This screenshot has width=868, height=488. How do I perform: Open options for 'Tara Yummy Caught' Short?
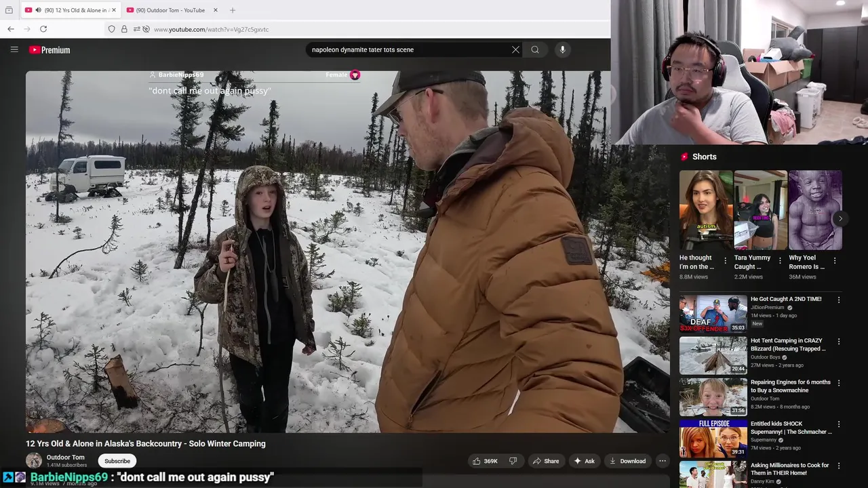(x=780, y=260)
